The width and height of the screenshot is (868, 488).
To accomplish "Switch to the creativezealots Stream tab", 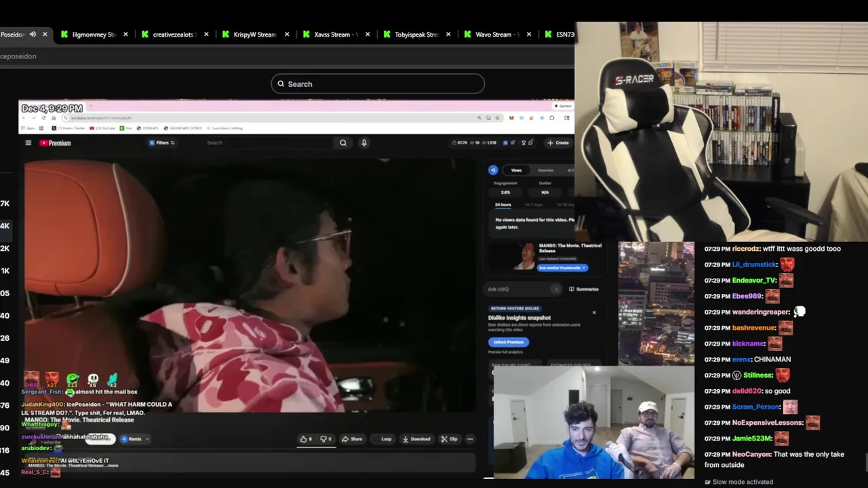I will 175,35.
